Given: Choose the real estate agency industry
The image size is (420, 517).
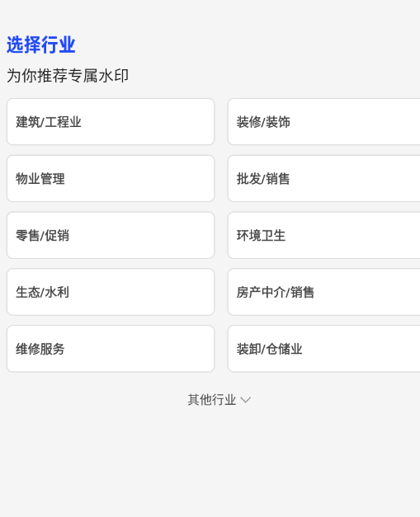Looking at the screenshot, I should pyautogui.click(x=323, y=292).
